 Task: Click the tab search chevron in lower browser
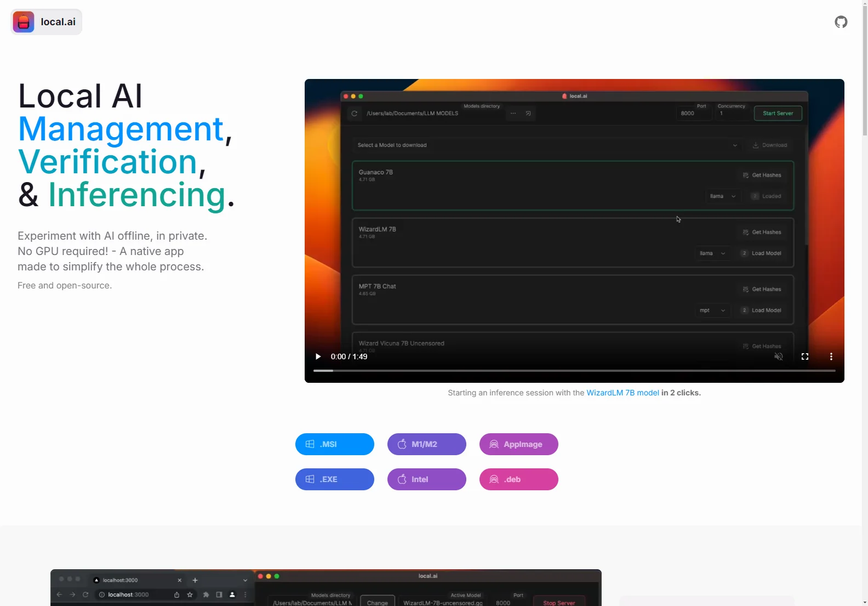coord(245,580)
